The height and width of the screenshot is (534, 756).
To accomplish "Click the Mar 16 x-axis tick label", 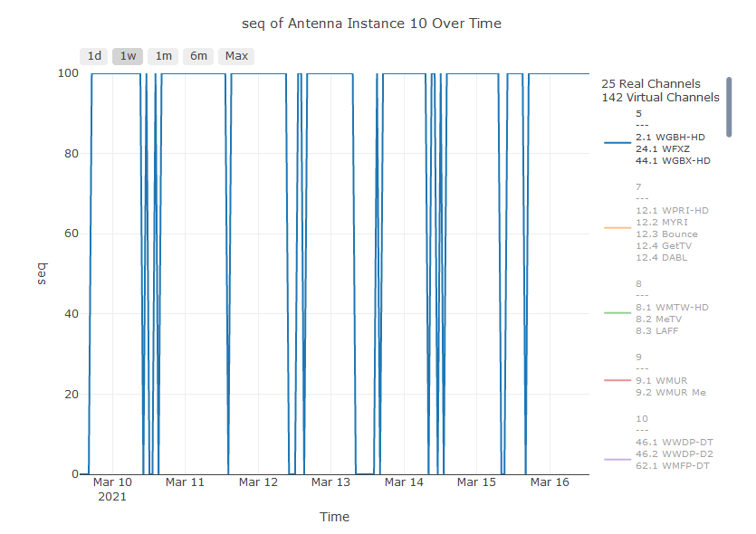I will [550, 482].
